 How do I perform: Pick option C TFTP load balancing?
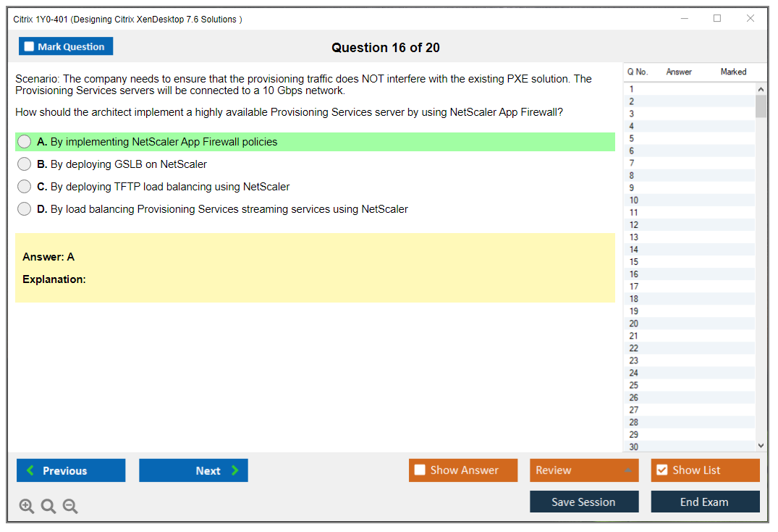[x=25, y=187]
